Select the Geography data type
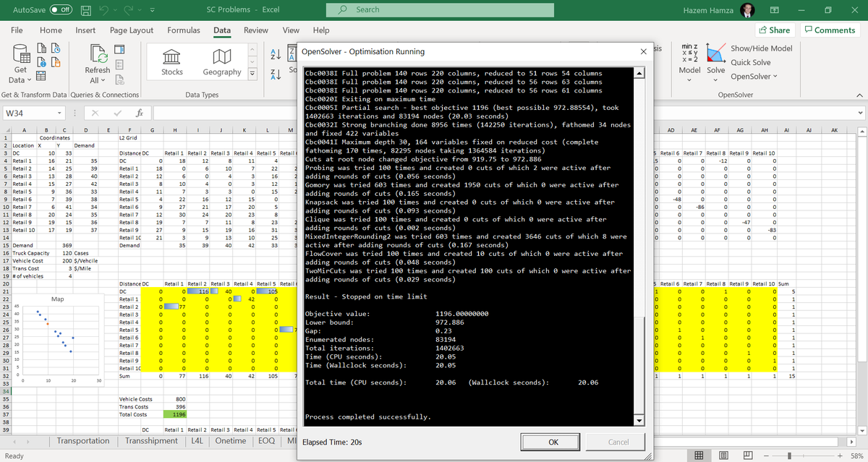 tap(222, 61)
